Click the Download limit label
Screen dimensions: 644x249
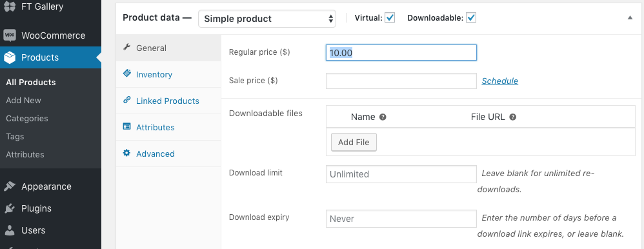[256, 173]
